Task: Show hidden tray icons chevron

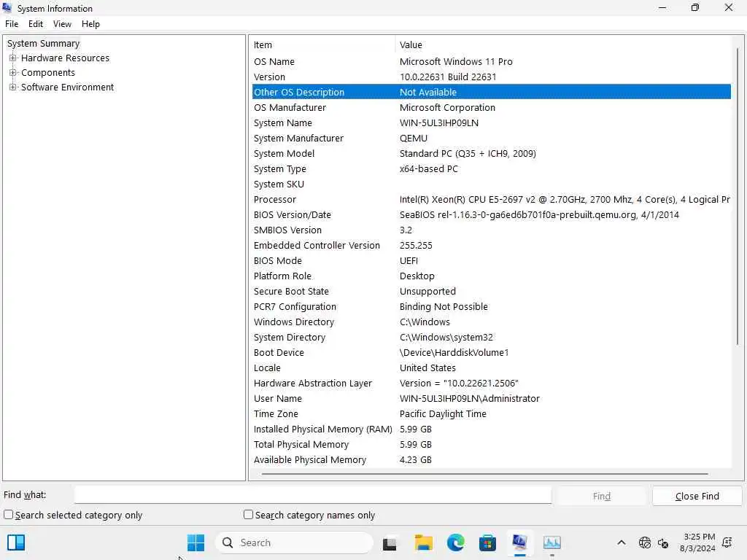Action: [x=622, y=542]
